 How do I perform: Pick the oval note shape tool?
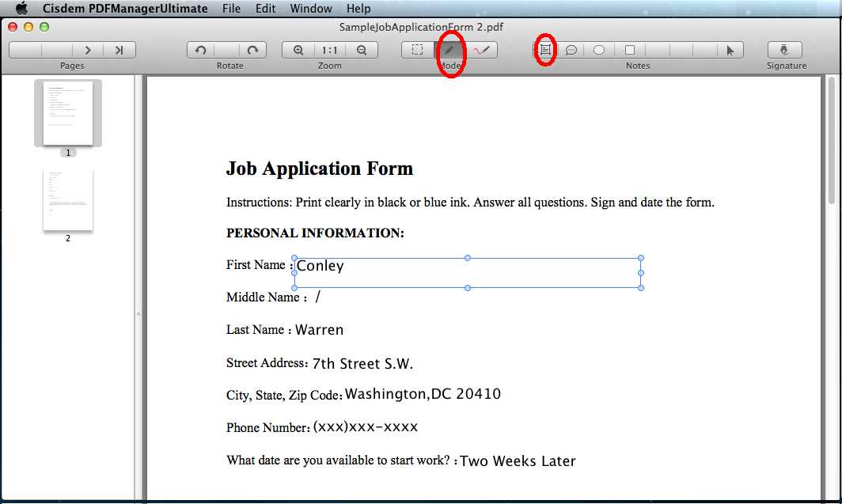[x=599, y=50]
